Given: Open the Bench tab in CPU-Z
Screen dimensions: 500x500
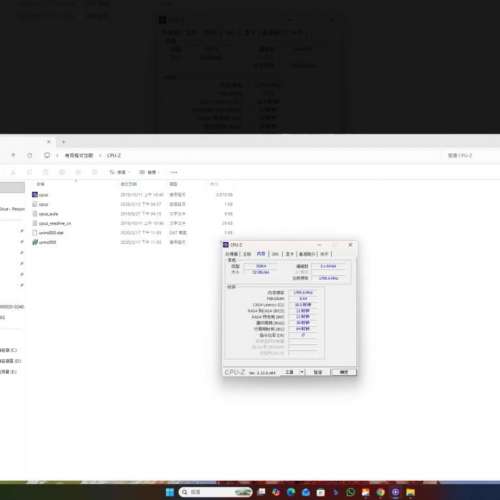Looking at the screenshot, I should point(307,254).
